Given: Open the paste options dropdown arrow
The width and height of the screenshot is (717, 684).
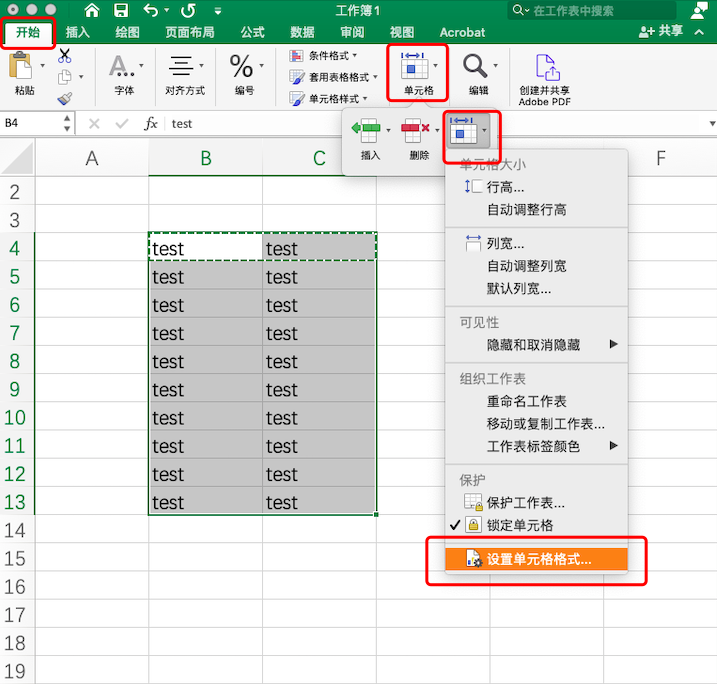Looking at the screenshot, I should [x=43, y=66].
